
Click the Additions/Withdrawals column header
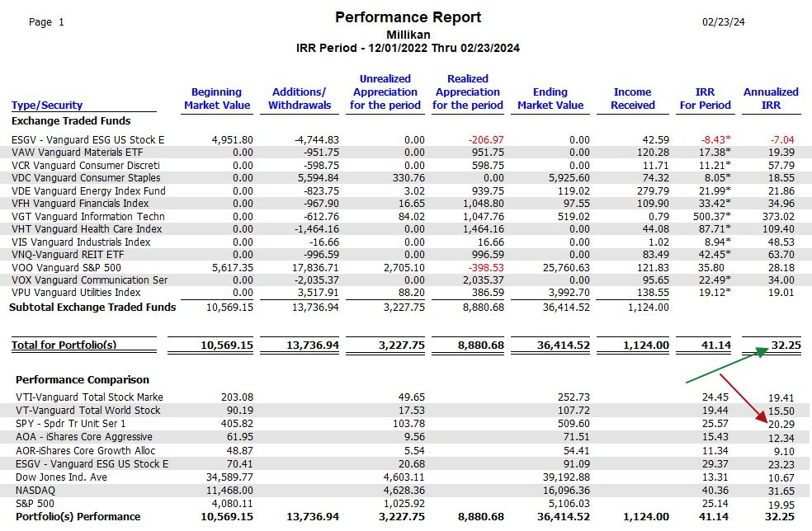click(x=300, y=98)
